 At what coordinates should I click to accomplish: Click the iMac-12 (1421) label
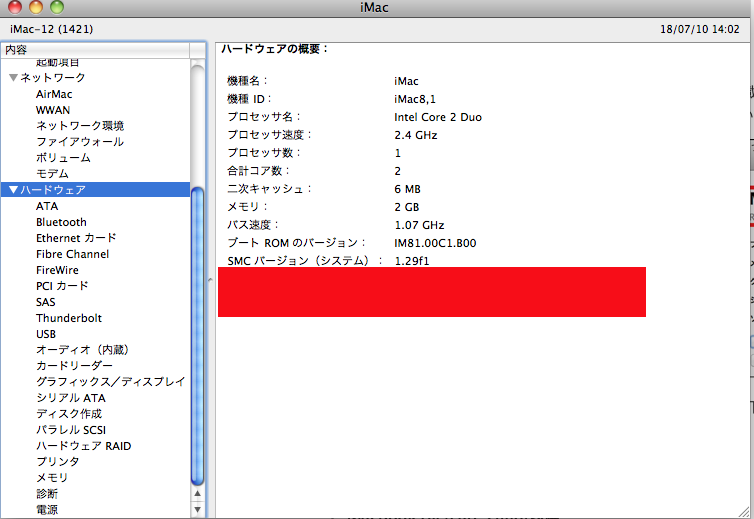(51, 29)
